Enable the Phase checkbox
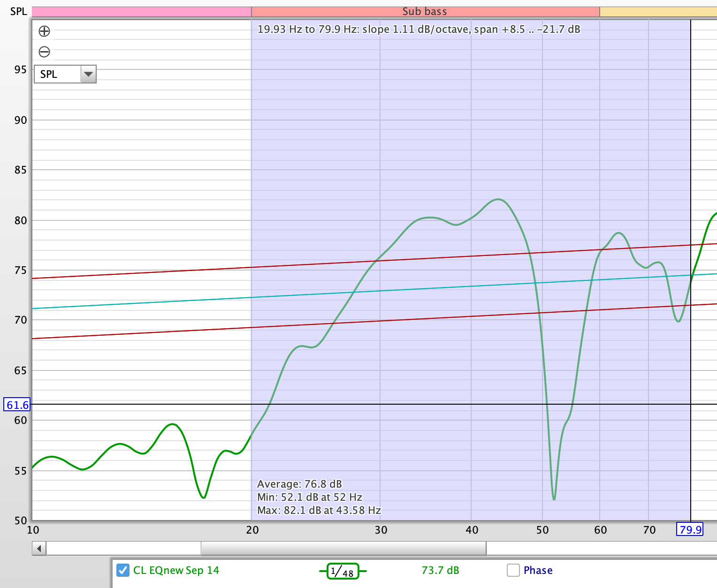This screenshot has width=717, height=588. coord(514,570)
